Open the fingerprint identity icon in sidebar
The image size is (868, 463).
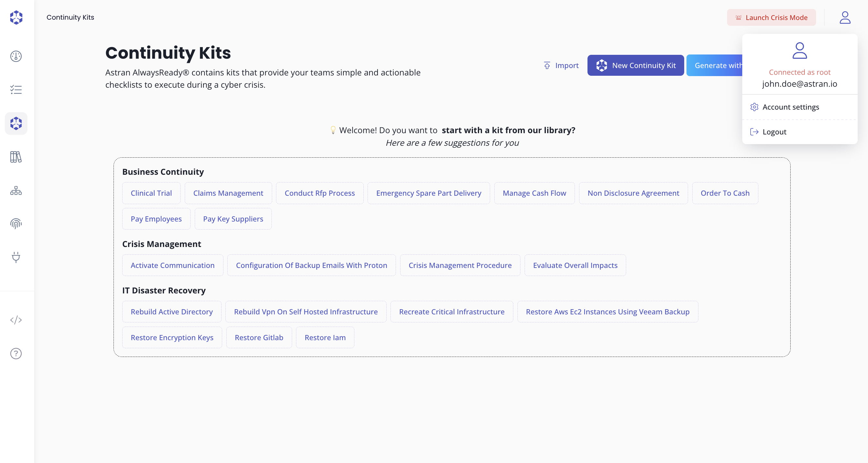(x=16, y=223)
